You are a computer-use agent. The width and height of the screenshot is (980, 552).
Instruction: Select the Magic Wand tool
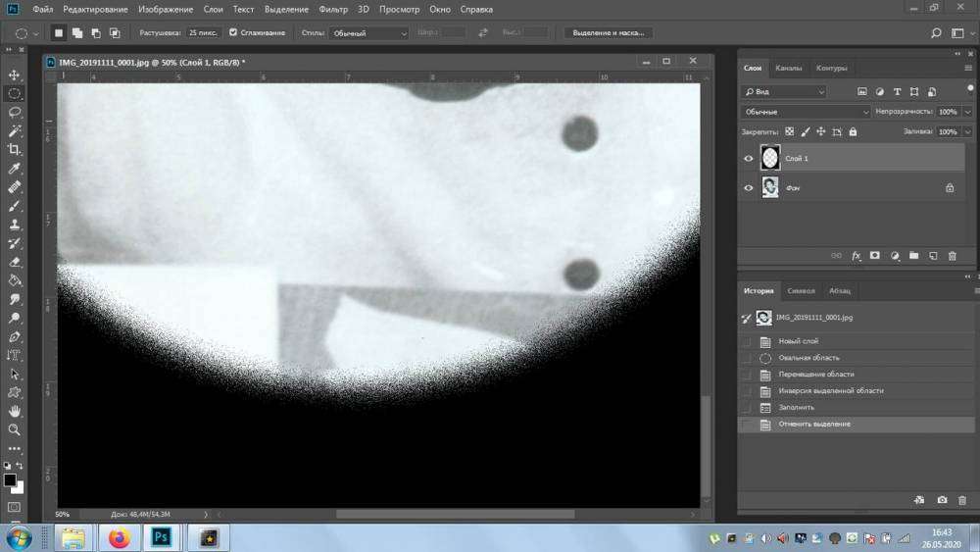(14, 130)
